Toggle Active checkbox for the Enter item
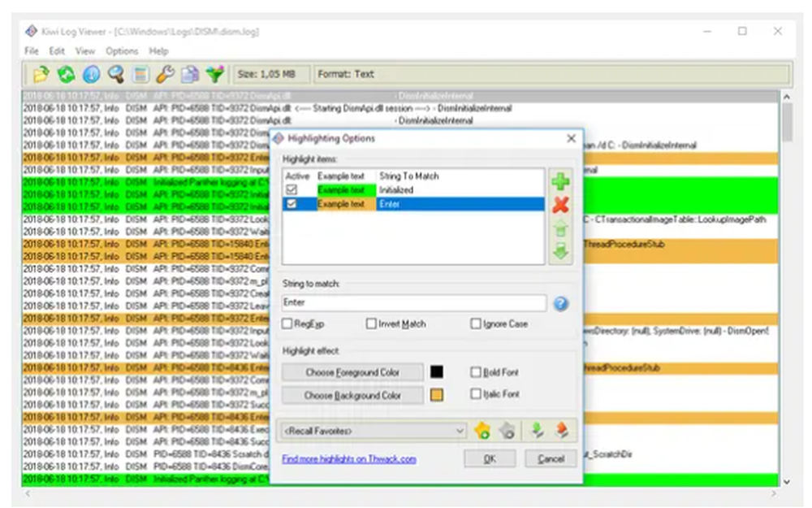Viewport: 812px width, 508px height. [x=292, y=204]
